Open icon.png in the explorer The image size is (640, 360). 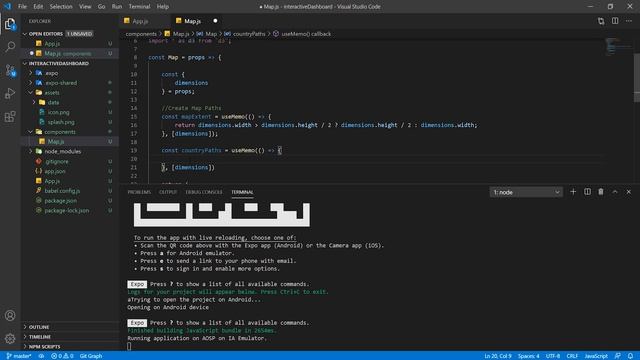coord(58,112)
